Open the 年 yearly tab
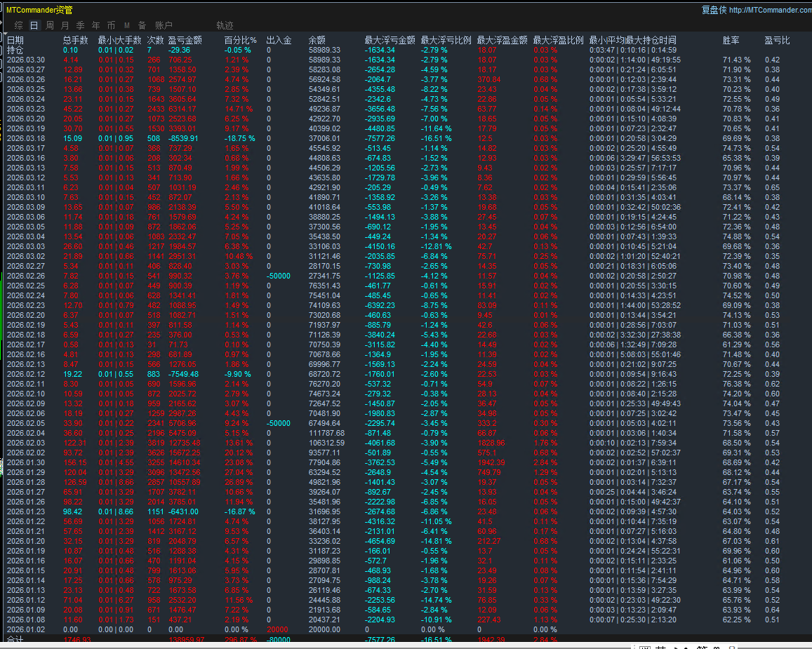The width and height of the screenshot is (812, 649). (x=95, y=25)
